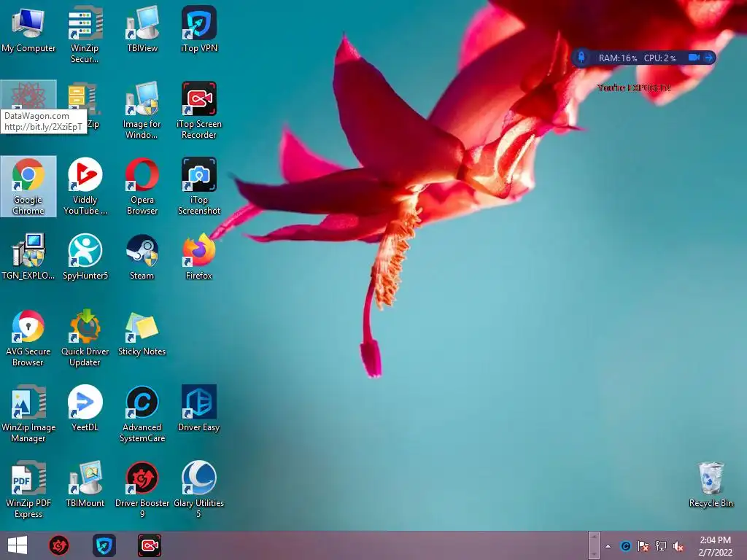Click the camera icon on the performance widget

pyautogui.click(x=694, y=57)
